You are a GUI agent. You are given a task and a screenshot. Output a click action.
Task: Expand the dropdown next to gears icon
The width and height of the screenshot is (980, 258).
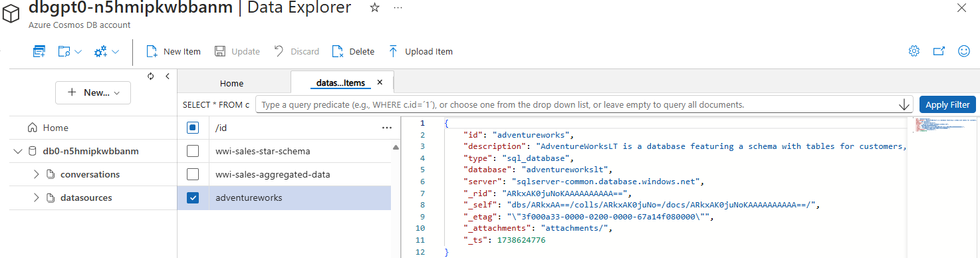click(116, 51)
